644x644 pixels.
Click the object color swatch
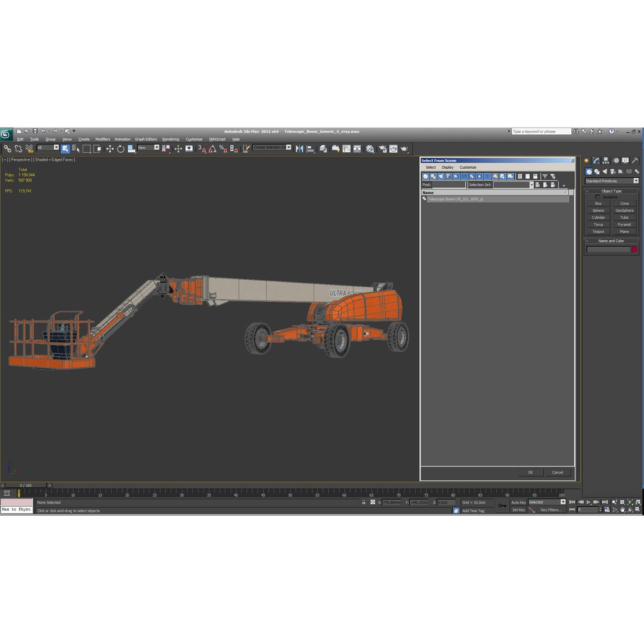pyautogui.click(x=634, y=249)
